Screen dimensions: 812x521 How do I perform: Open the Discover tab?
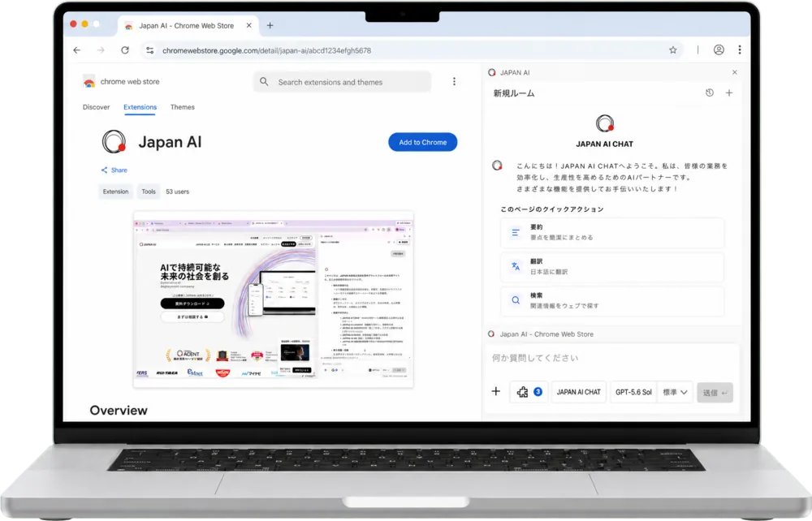[x=97, y=107]
